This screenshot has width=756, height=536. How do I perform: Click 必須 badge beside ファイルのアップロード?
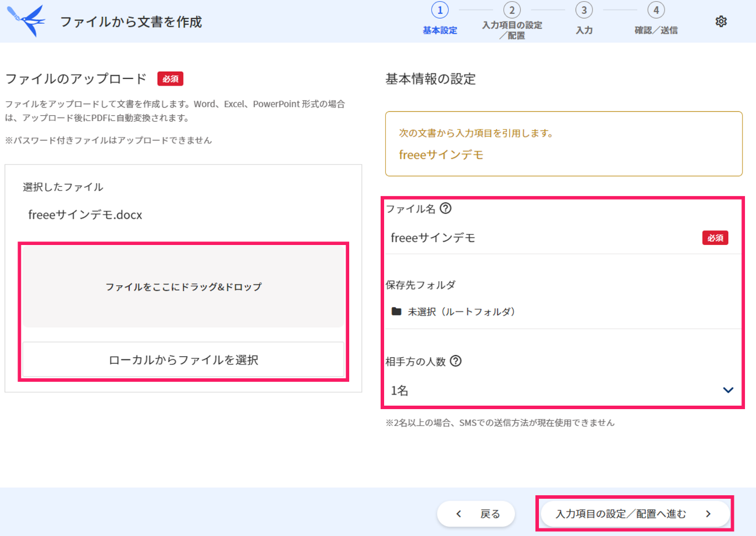point(171,79)
